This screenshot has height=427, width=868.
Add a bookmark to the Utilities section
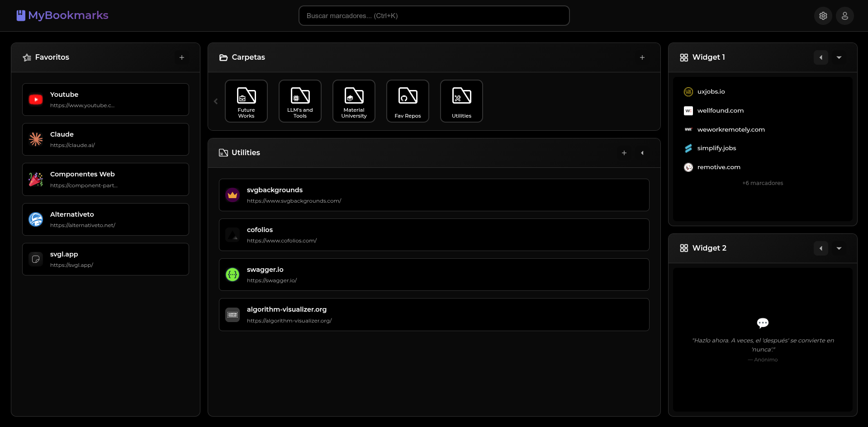624,153
